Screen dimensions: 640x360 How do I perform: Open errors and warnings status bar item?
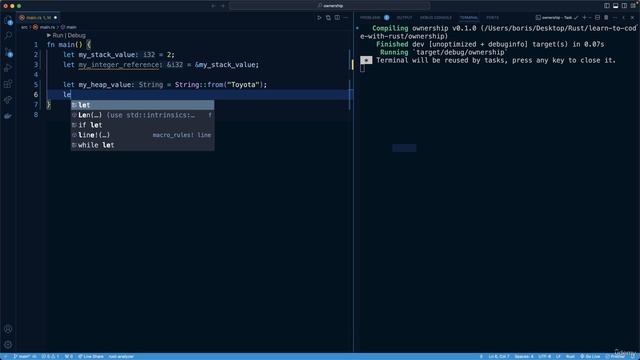(x=50, y=356)
